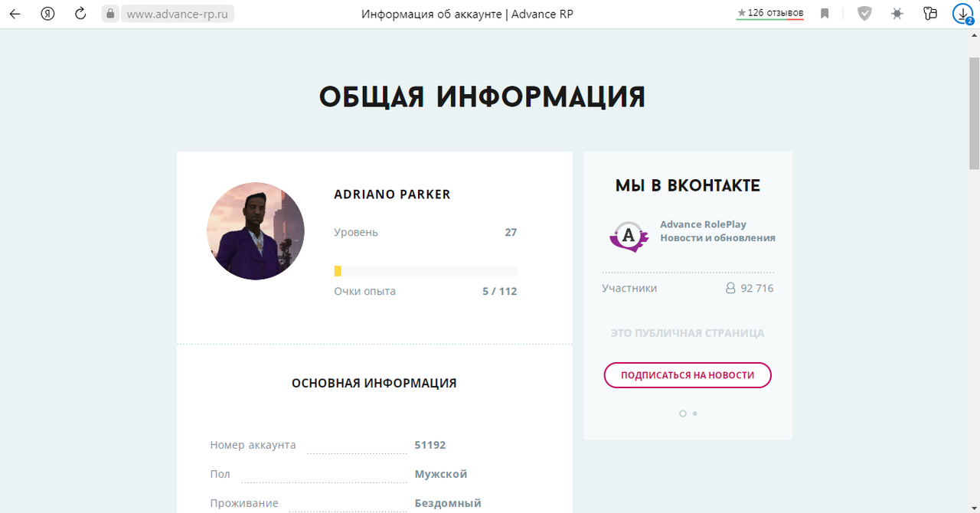Screen dimensions: 980x513
Task: Click the extension sun-shaped toolbar icon
Action: [x=897, y=14]
